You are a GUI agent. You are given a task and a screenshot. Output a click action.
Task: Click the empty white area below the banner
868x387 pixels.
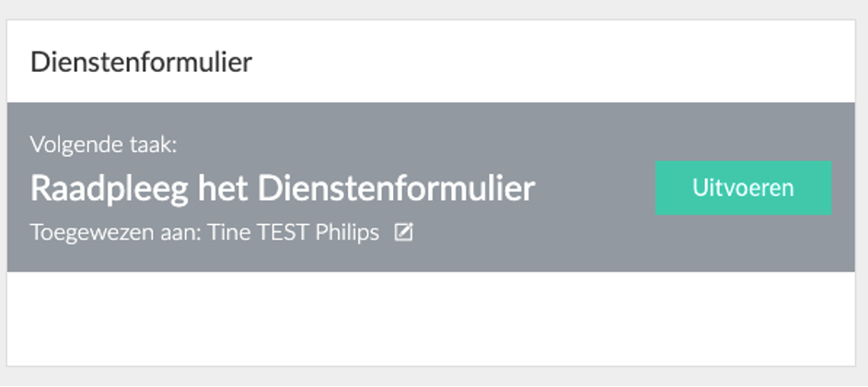click(431, 318)
